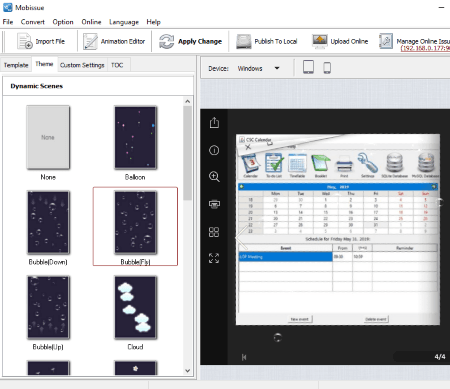This screenshot has height=389, width=450.
Task: Open the Online menu
Action: pos(91,22)
